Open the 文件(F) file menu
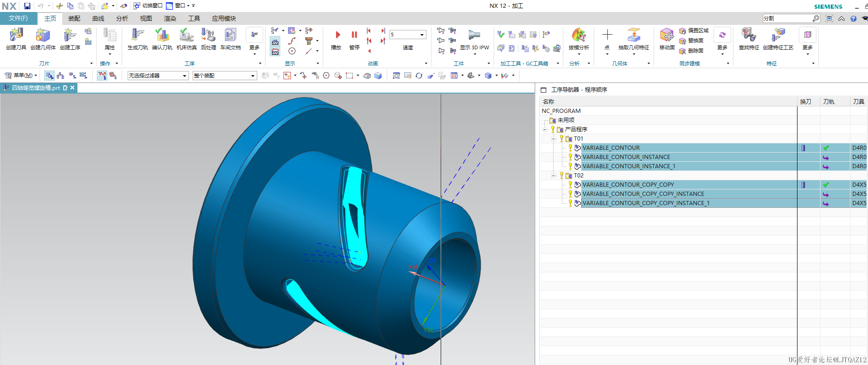868x365 pixels. tap(18, 18)
